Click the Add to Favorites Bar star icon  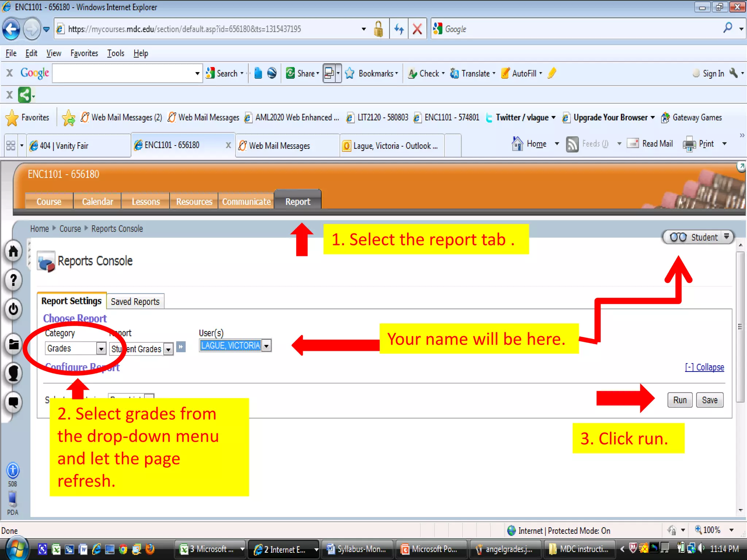[68, 117]
